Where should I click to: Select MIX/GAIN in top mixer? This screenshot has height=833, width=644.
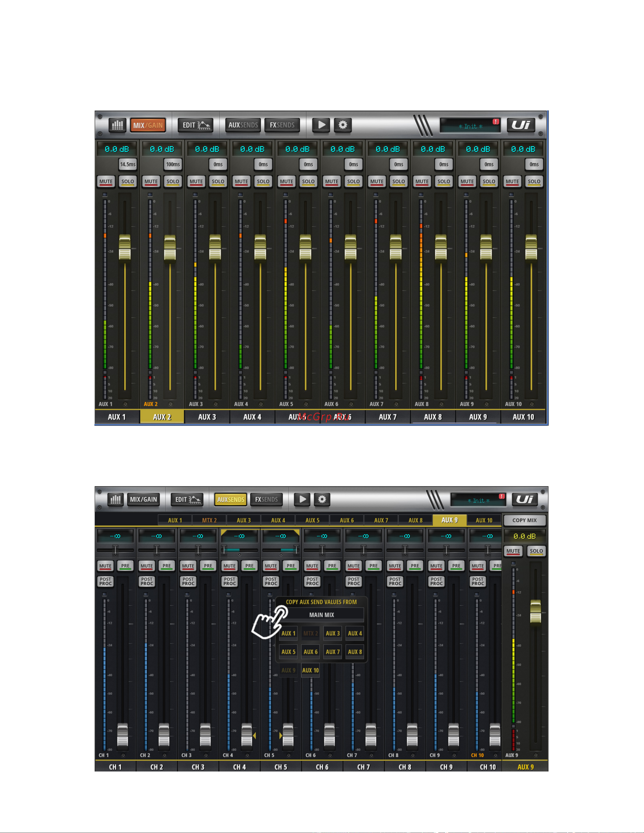pyautogui.click(x=148, y=125)
